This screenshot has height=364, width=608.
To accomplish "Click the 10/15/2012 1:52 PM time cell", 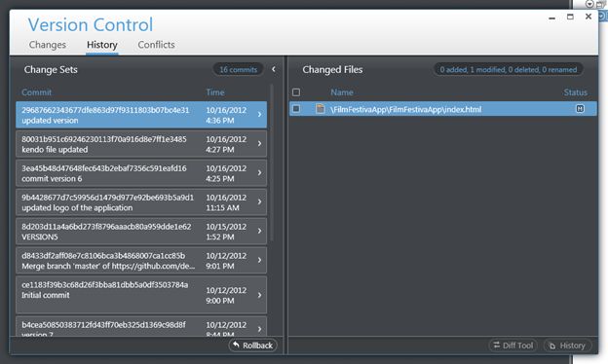I will (226, 232).
